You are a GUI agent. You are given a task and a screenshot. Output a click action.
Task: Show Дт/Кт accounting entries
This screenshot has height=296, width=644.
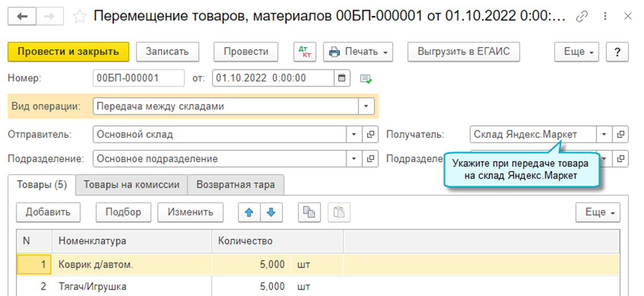(305, 52)
